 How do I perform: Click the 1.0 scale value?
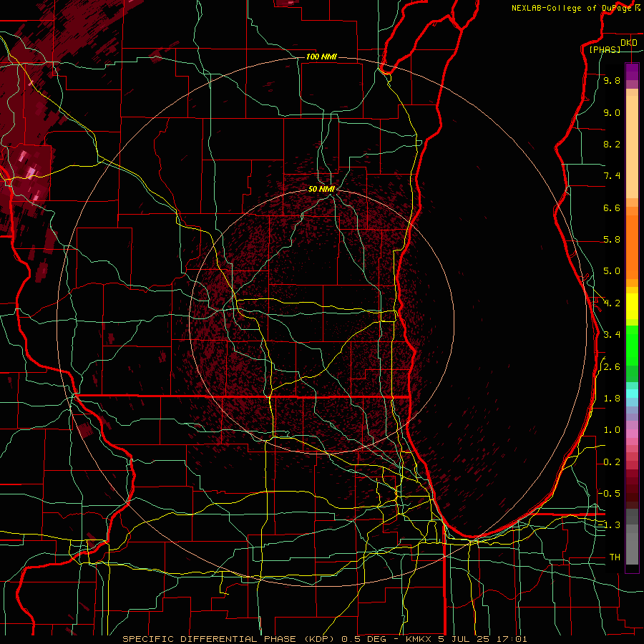click(x=612, y=431)
